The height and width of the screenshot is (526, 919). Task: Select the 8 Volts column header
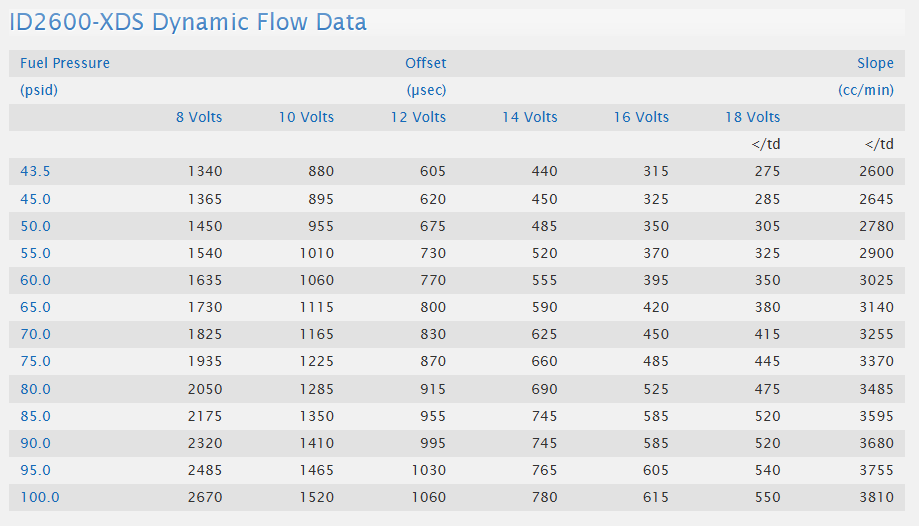pos(199,117)
